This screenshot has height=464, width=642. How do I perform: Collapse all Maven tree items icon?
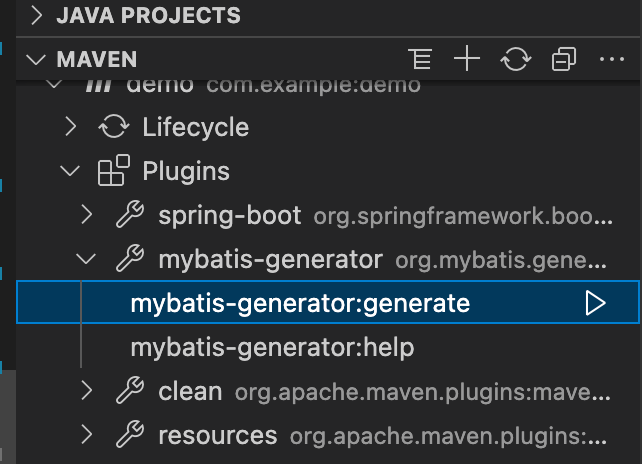tap(564, 59)
